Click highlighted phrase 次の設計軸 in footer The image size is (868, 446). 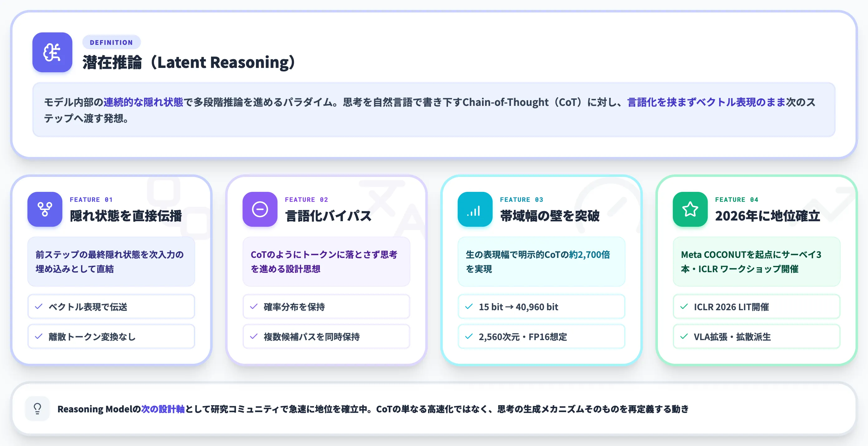pyautogui.click(x=163, y=409)
